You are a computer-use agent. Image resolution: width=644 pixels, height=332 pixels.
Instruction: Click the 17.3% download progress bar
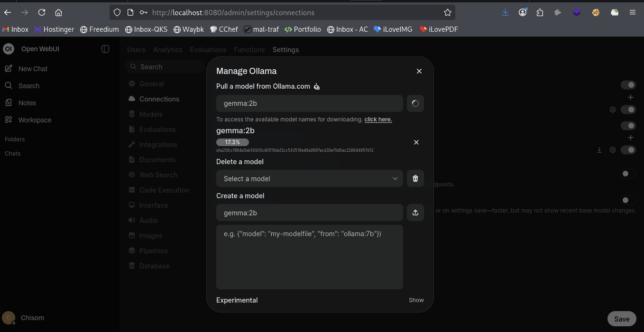[232, 142]
